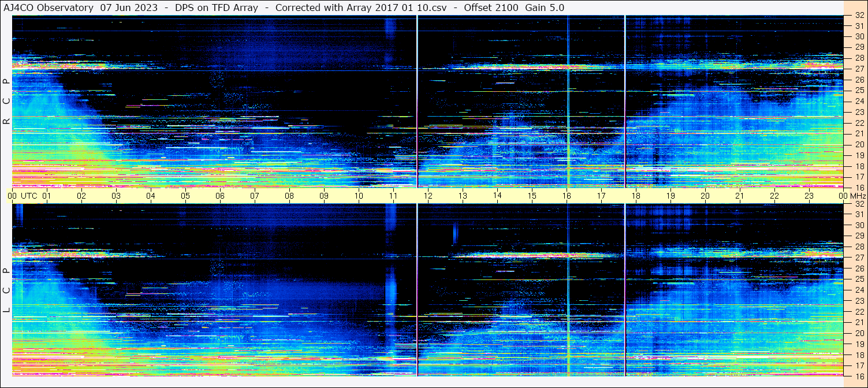The image size is (868, 388).
Task: Click the 06 hour mark on the UTC time axis
Action: click(220, 196)
